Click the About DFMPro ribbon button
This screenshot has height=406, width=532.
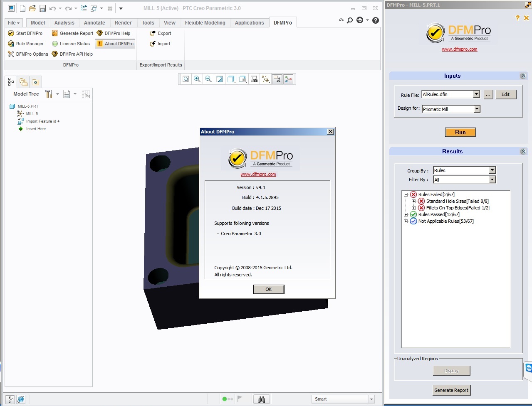115,44
